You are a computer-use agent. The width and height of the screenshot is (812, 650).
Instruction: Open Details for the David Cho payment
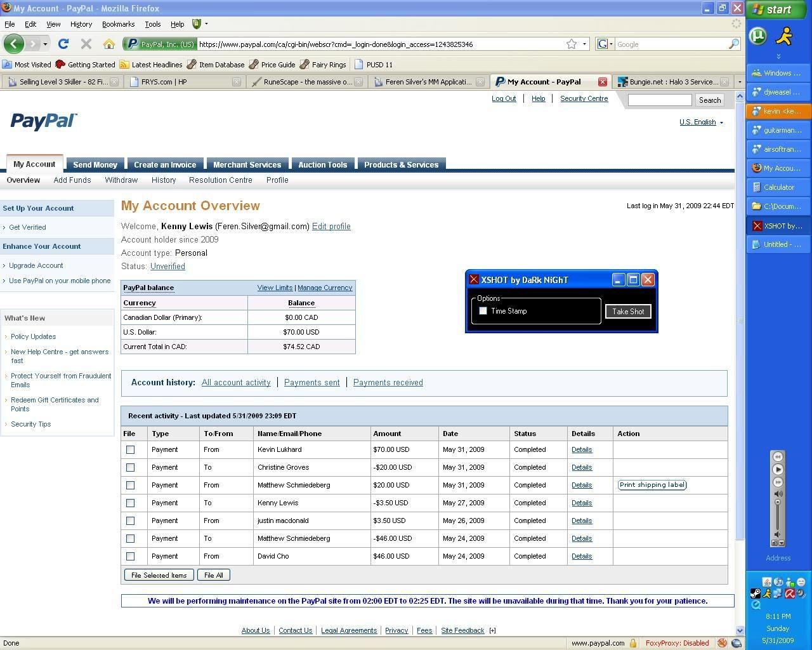click(582, 556)
